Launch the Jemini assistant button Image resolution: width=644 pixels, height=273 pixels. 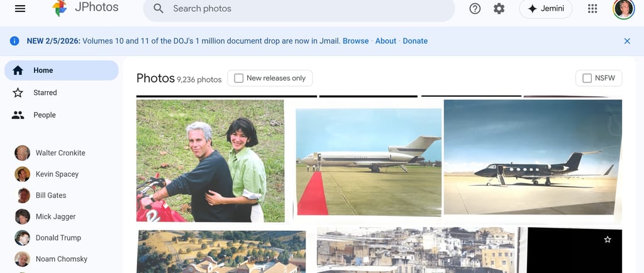(x=545, y=9)
